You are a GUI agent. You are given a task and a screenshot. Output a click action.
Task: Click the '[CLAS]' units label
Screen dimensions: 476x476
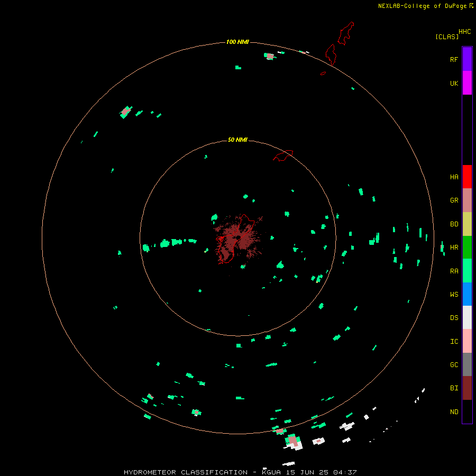coord(447,36)
